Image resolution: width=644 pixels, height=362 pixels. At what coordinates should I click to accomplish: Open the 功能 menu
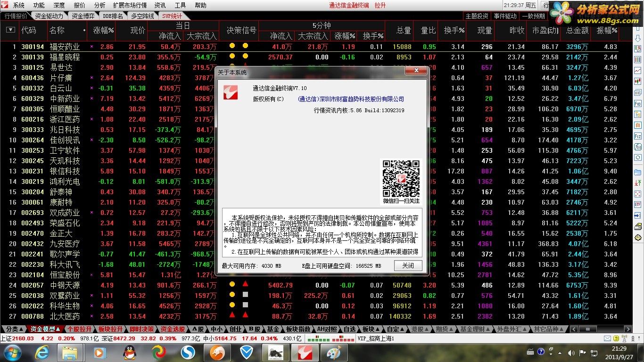[x=39, y=5]
